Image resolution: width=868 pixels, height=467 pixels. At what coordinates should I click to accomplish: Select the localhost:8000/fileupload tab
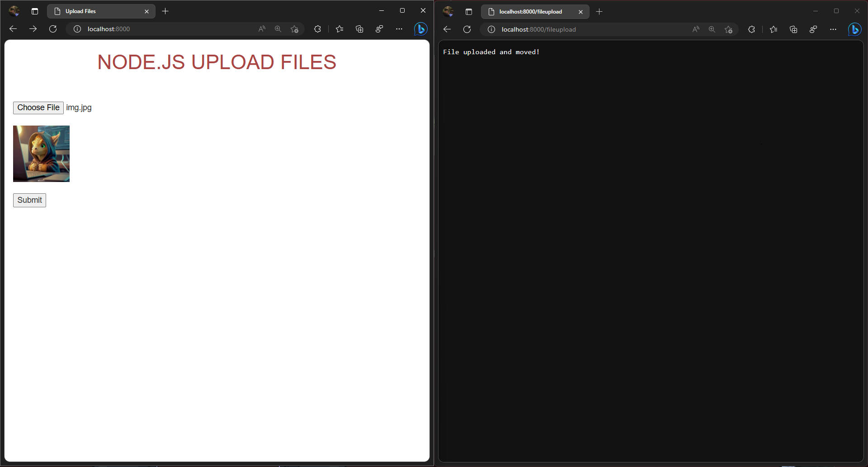point(529,11)
